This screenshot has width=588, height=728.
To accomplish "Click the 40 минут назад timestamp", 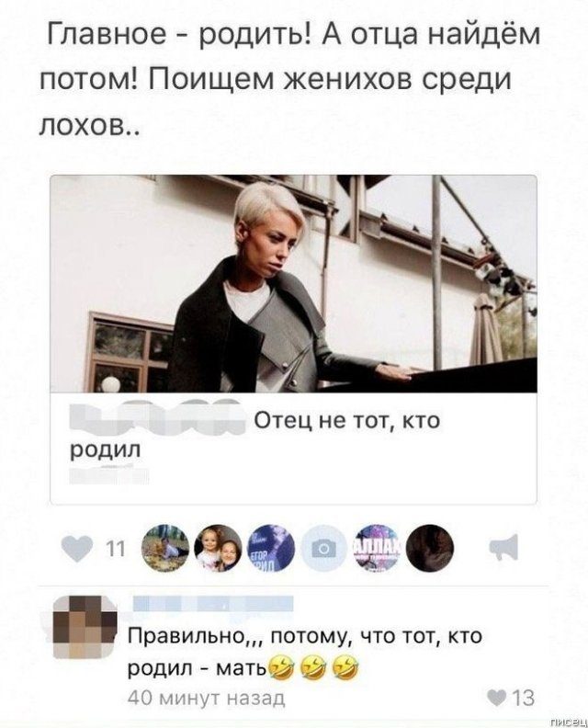I will tap(206, 698).
